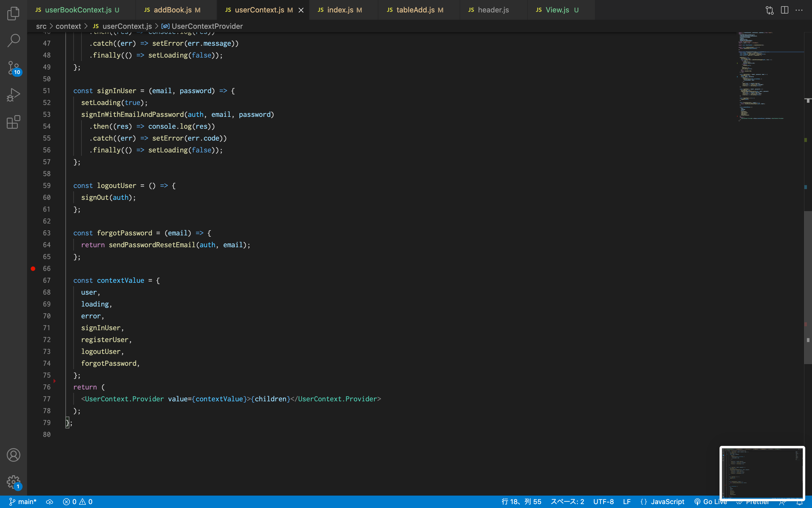
Task: Switch to the addBook.js tab
Action: [x=176, y=10]
